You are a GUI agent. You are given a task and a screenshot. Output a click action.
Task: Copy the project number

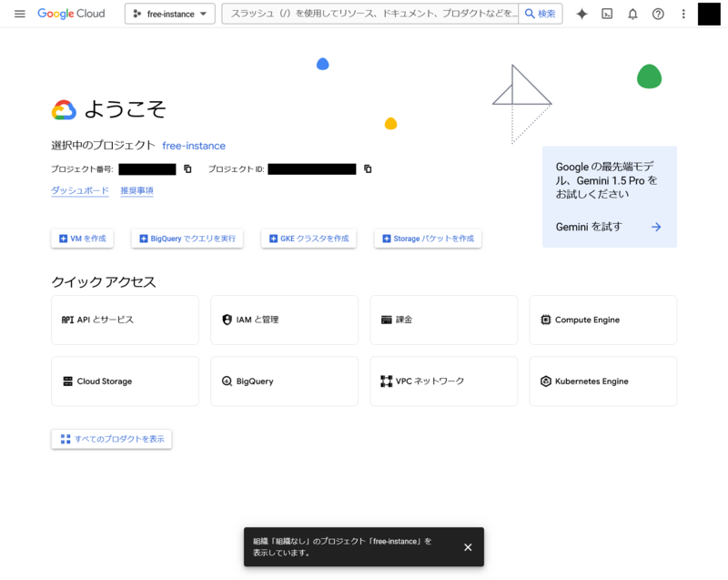[187, 169]
